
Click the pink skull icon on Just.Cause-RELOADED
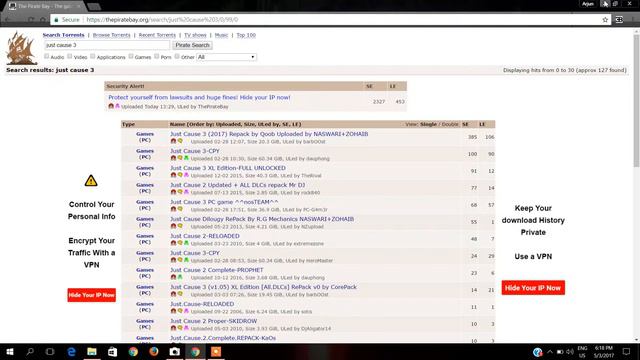186,311
